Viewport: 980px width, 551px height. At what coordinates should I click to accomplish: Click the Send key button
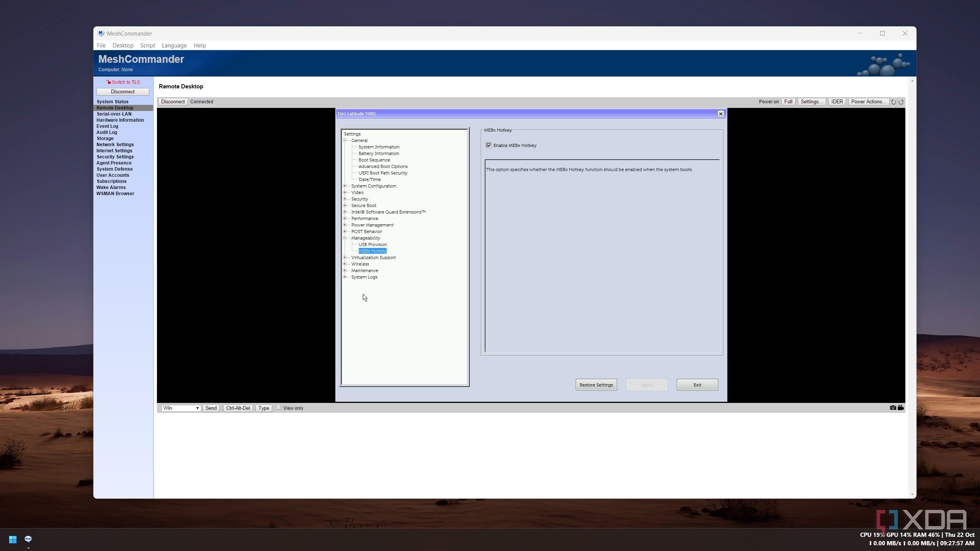[x=211, y=408]
